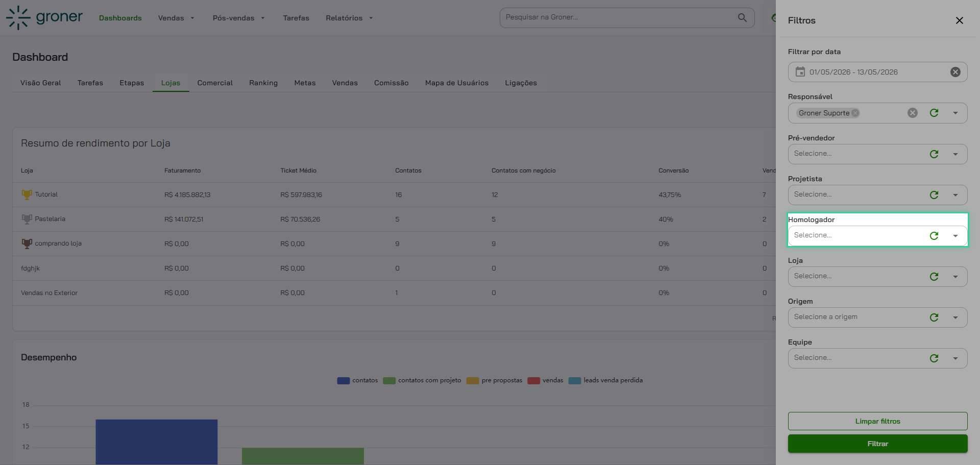Remove the Groner Suporte chip

point(855,113)
